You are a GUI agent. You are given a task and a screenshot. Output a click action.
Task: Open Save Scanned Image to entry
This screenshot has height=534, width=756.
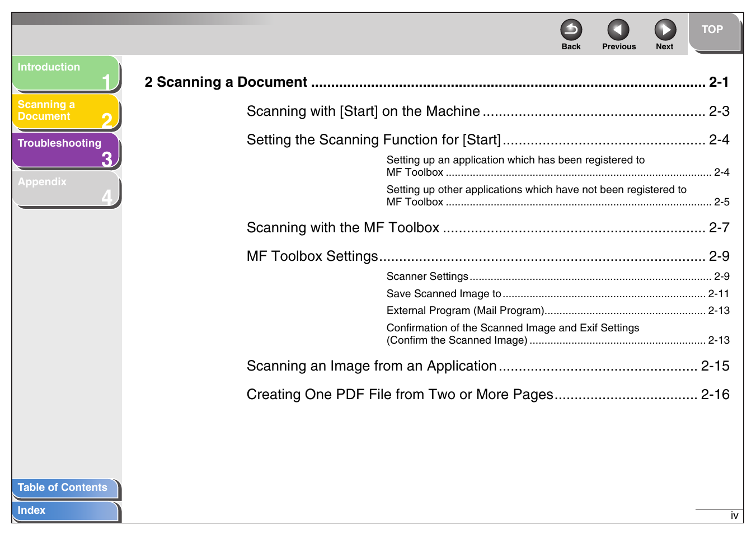558,294
